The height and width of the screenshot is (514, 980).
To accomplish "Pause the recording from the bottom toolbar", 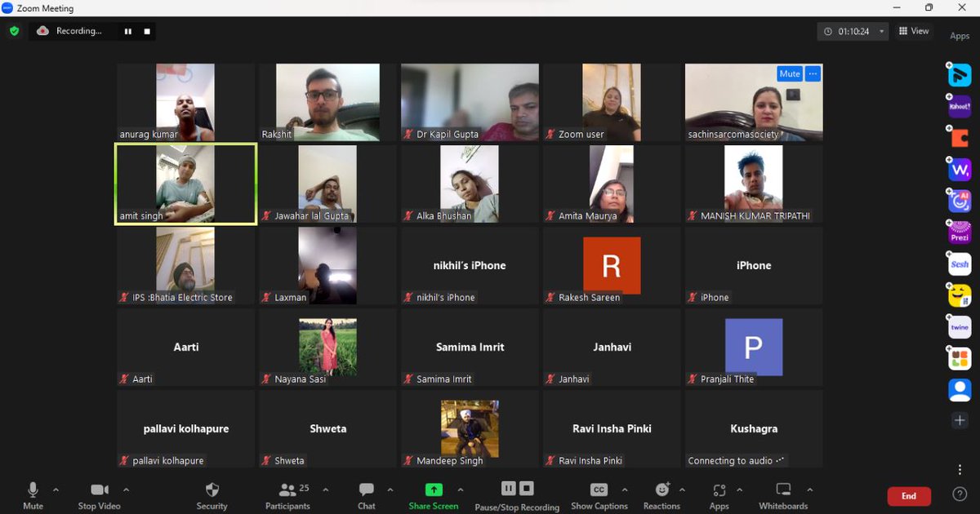I will click(x=508, y=488).
